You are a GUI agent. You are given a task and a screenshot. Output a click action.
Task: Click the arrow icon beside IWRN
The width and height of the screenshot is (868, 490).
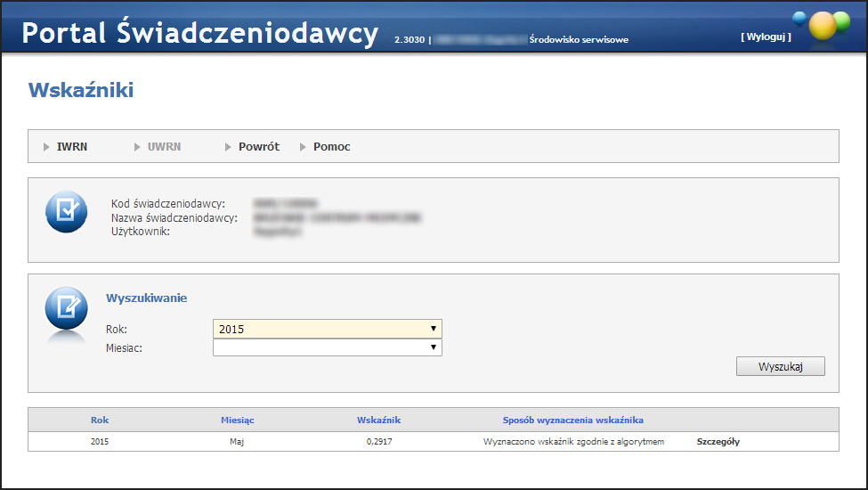pos(47,147)
